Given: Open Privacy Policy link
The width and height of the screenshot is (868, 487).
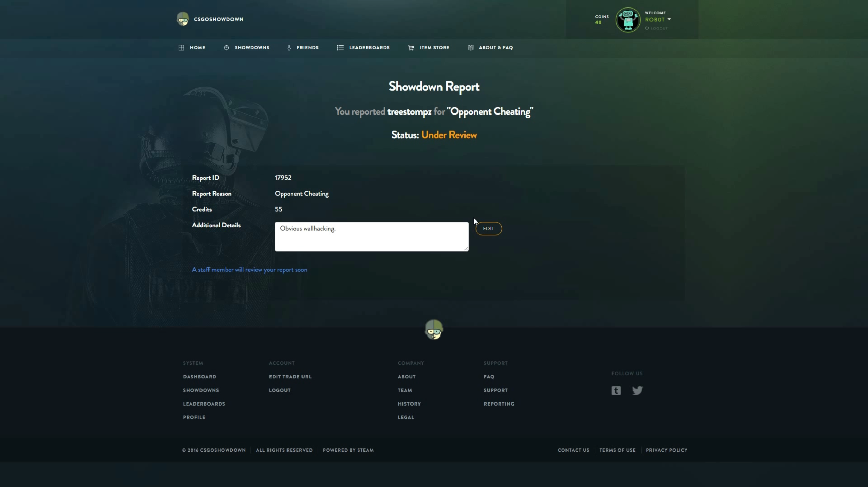Looking at the screenshot, I should pyautogui.click(x=667, y=450).
